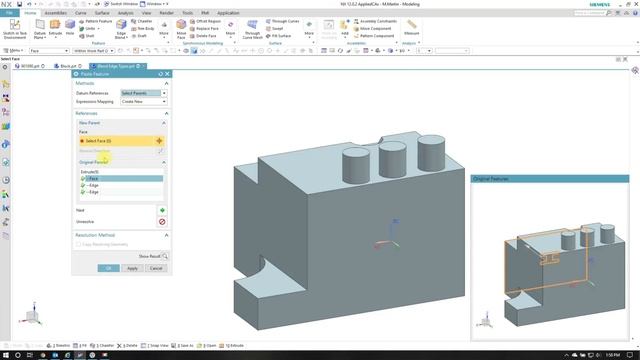
Task: Switch to the Assemblies ribbon tab
Action: (x=56, y=13)
